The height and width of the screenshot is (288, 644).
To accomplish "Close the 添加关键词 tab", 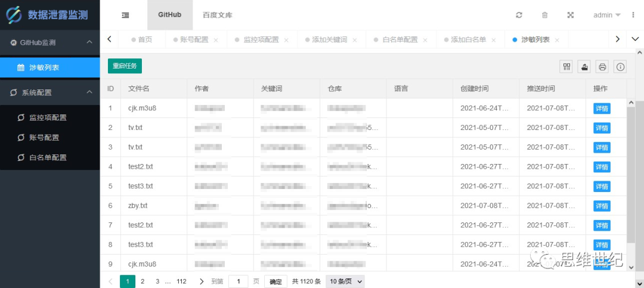I will coord(355,40).
